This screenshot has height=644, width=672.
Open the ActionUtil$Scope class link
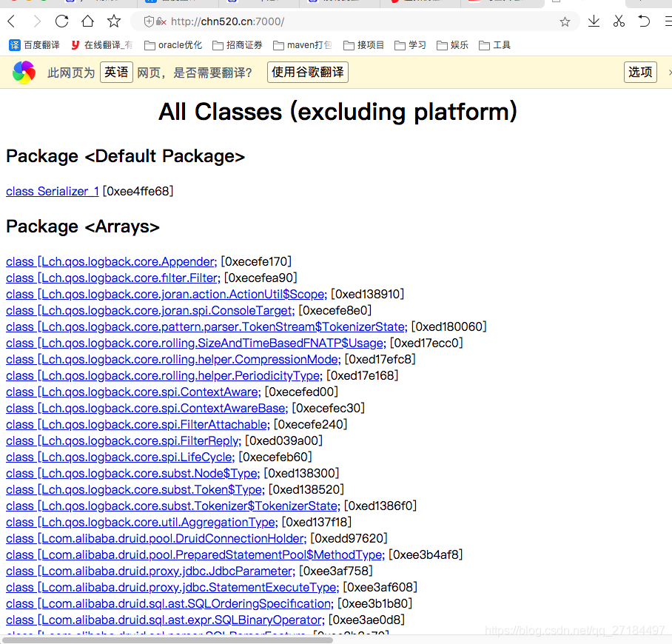(167, 294)
